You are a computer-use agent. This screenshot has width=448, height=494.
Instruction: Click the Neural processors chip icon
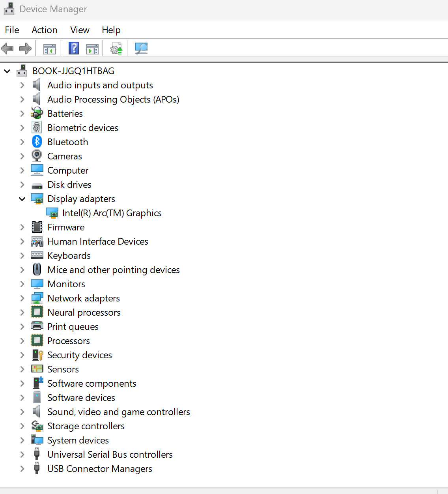(x=37, y=312)
